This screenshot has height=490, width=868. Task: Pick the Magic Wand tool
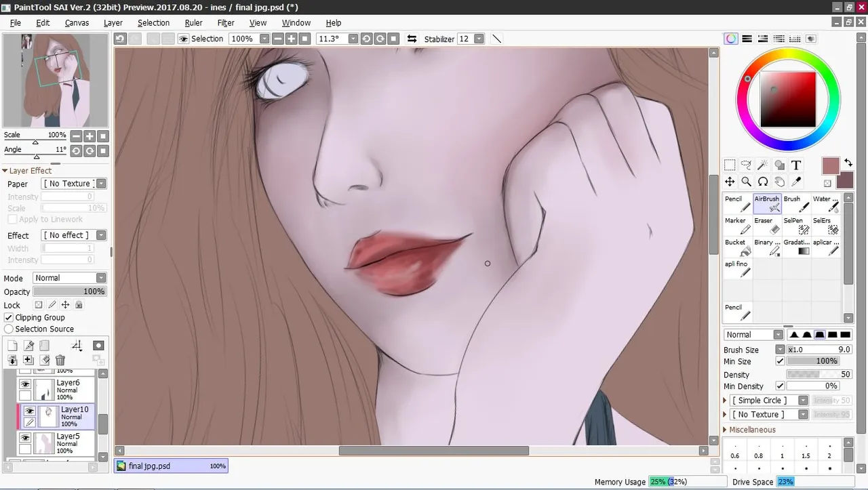[x=763, y=165]
